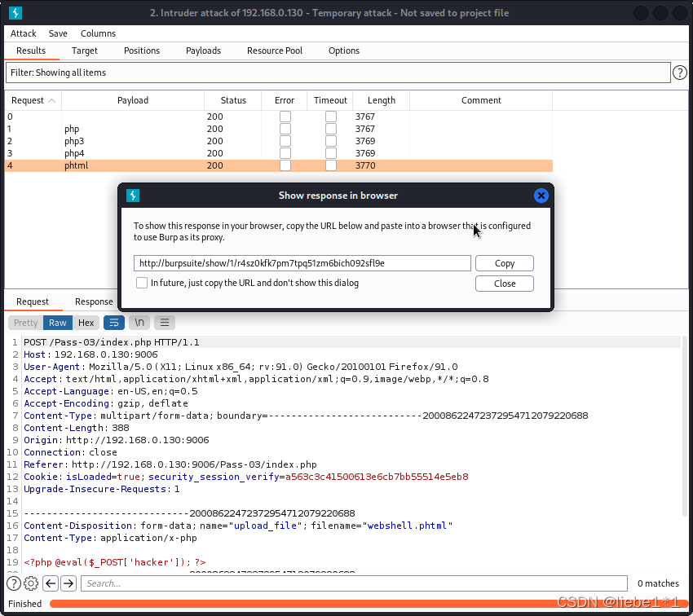Click the Close button in dialog
Screen dimensions: 693x616
[505, 284]
